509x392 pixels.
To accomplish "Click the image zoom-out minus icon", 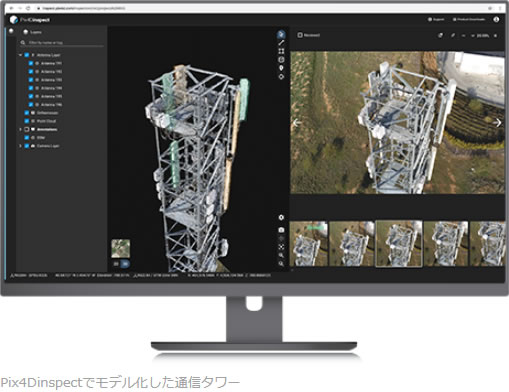I will (x=463, y=35).
